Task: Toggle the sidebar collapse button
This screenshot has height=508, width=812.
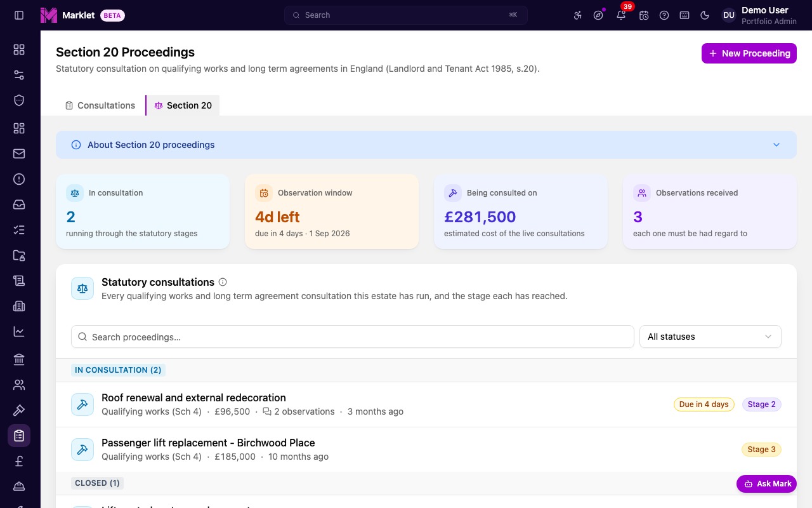Action: pos(19,15)
